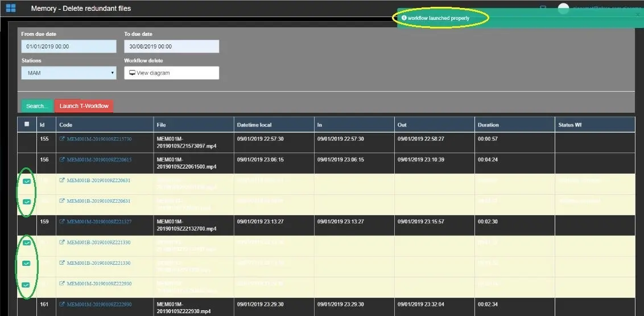Click the green Search button
This screenshot has height=316, width=644.
click(x=36, y=106)
